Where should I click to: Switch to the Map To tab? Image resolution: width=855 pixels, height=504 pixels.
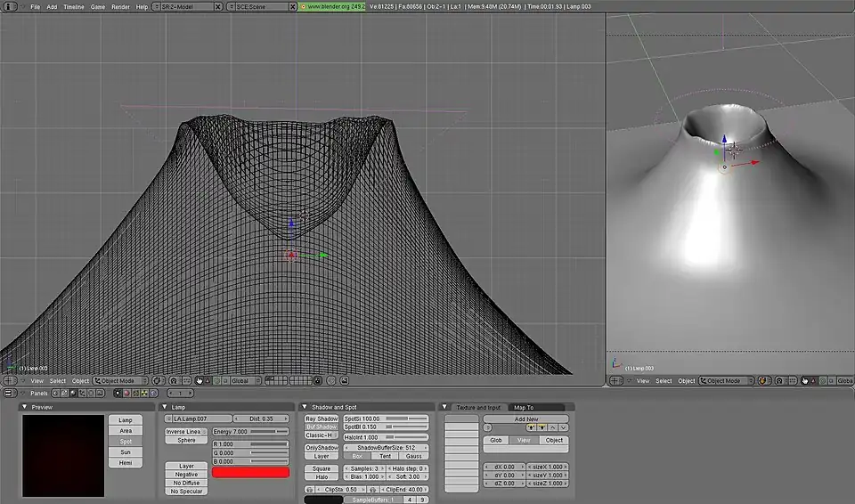pos(523,407)
